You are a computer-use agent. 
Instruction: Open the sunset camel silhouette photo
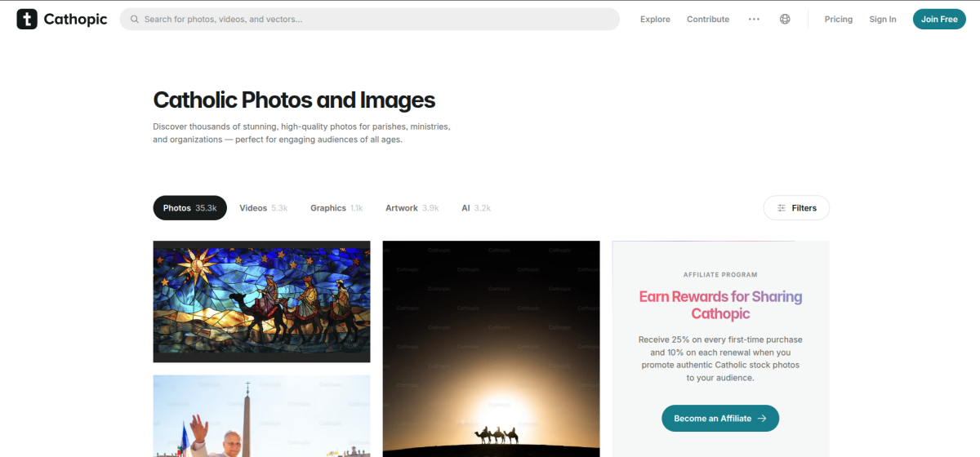pos(491,348)
